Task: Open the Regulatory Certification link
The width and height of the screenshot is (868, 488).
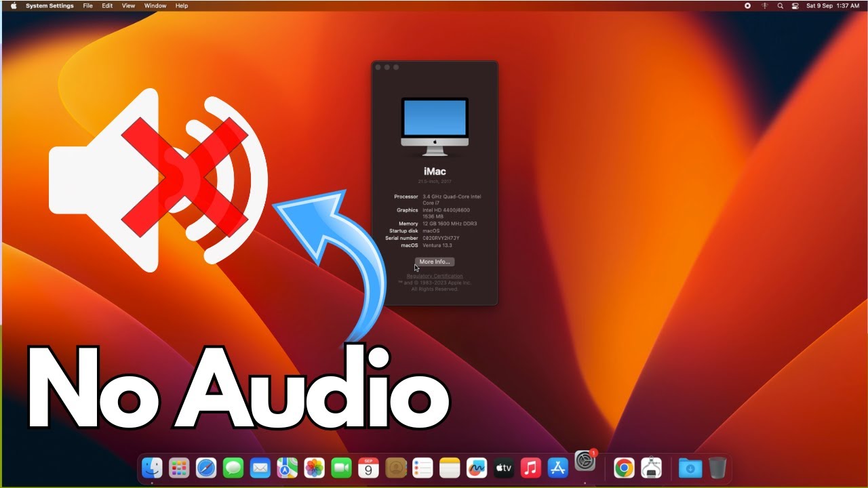Action: pyautogui.click(x=435, y=276)
